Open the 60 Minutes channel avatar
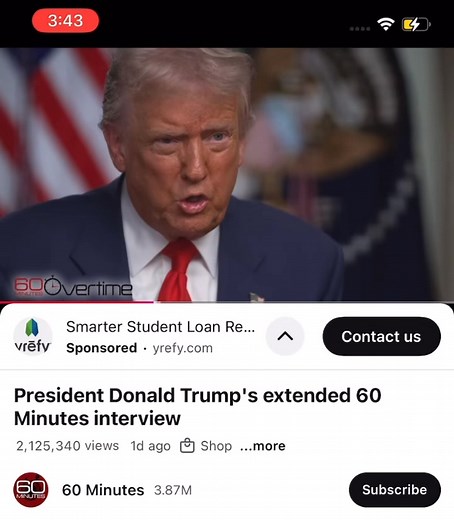454x520 pixels. point(31,490)
